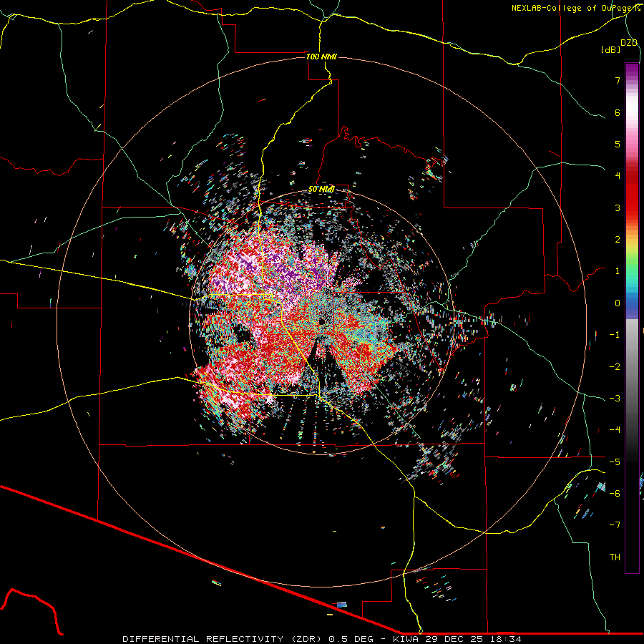This screenshot has height=644, width=644.
Task: Click the '0.5 DEG' elevation text
Action: click(351, 639)
